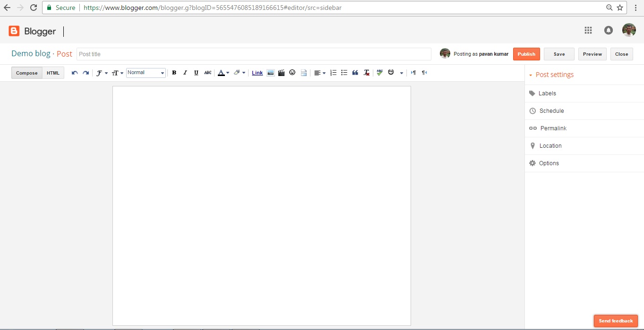
Task: Save the post draft
Action: (x=559, y=54)
